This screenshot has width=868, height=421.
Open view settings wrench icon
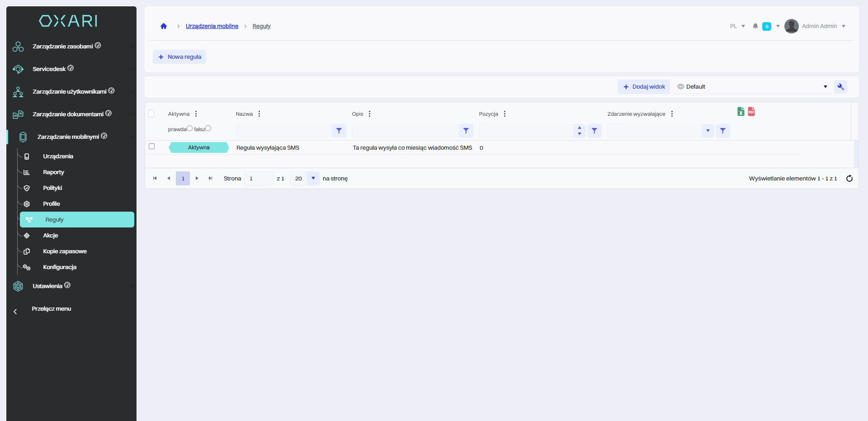840,87
